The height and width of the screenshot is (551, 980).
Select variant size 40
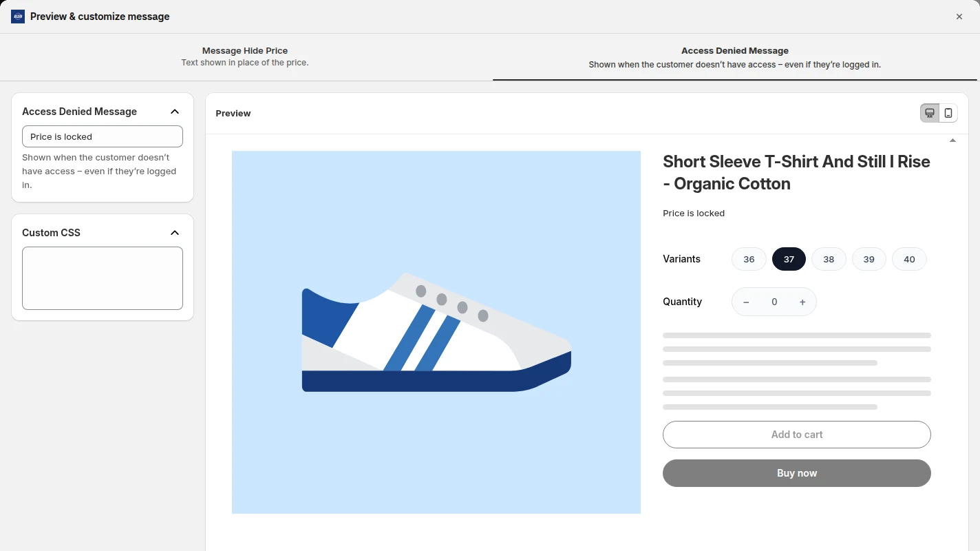click(x=909, y=259)
